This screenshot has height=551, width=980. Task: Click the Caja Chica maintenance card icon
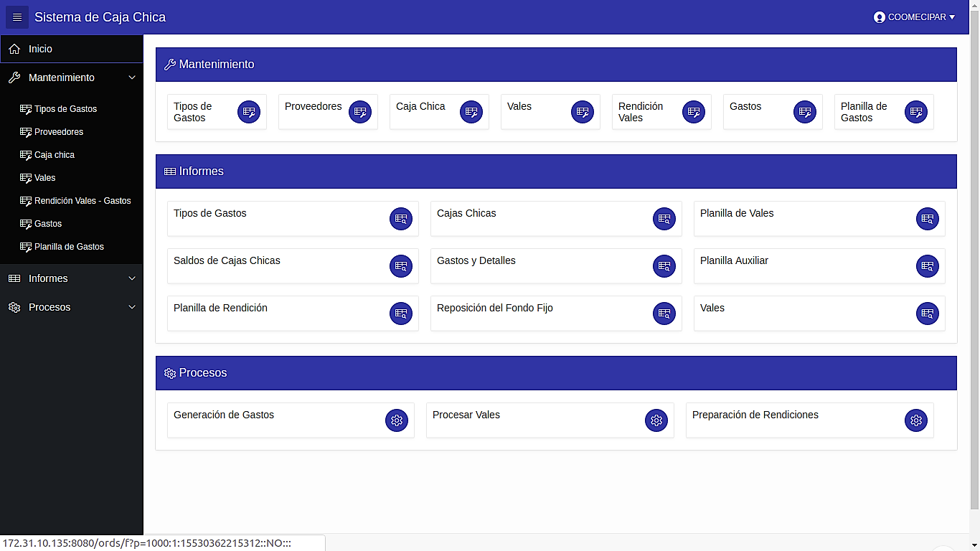471,112
